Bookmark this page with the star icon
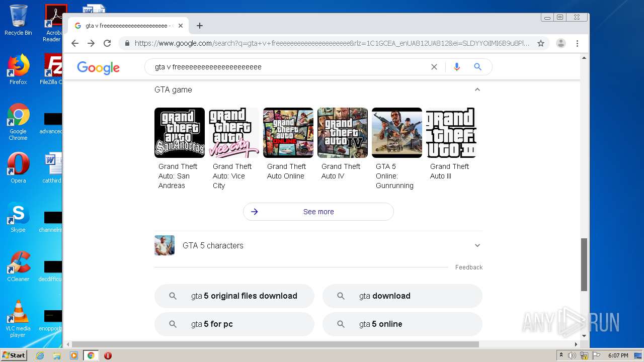Image resolution: width=644 pixels, height=362 pixels. point(541,43)
